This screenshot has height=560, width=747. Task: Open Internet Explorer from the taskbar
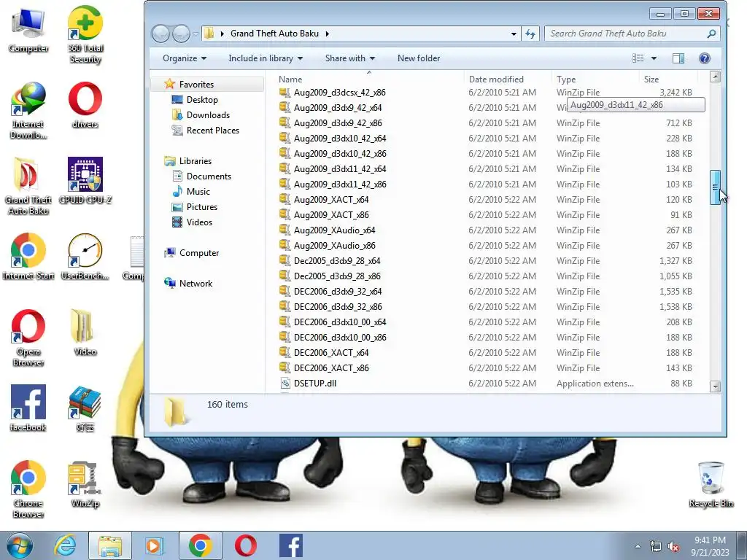point(65,545)
